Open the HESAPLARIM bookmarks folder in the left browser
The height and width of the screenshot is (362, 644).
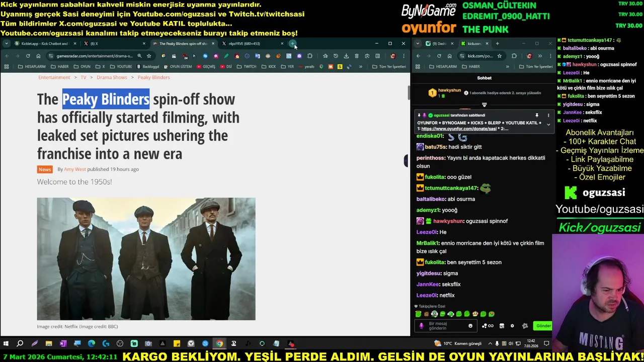32,66
